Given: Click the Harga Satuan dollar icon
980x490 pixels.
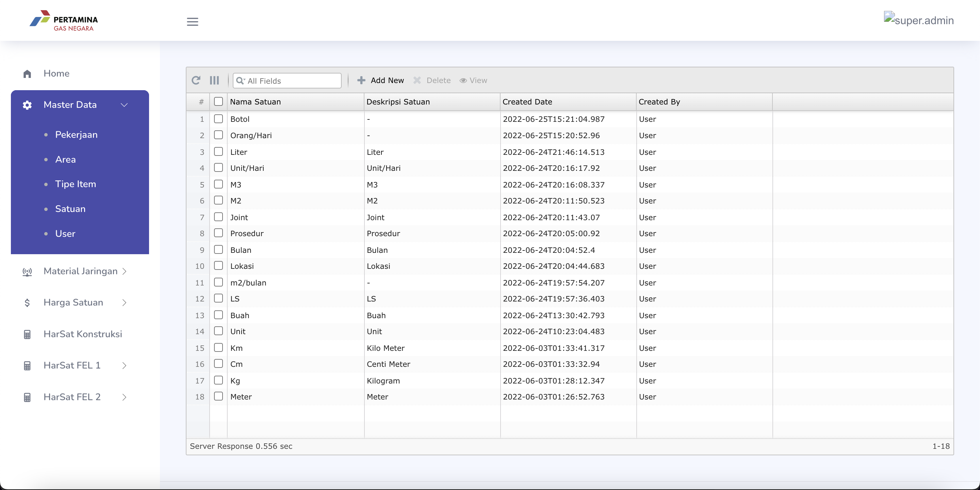Looking at the screenshot, I should pos(27,303).
